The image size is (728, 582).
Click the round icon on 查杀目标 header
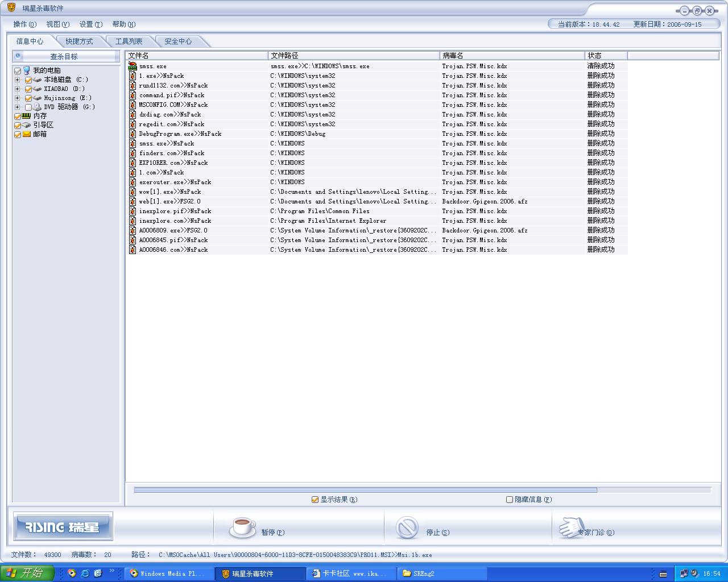coord(18,56)
